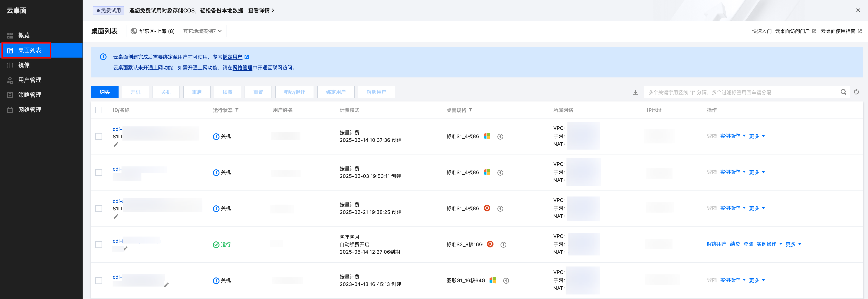Click Windows icon beside 图形G1_16核64G
868x299 pixels.
[493, 280]
